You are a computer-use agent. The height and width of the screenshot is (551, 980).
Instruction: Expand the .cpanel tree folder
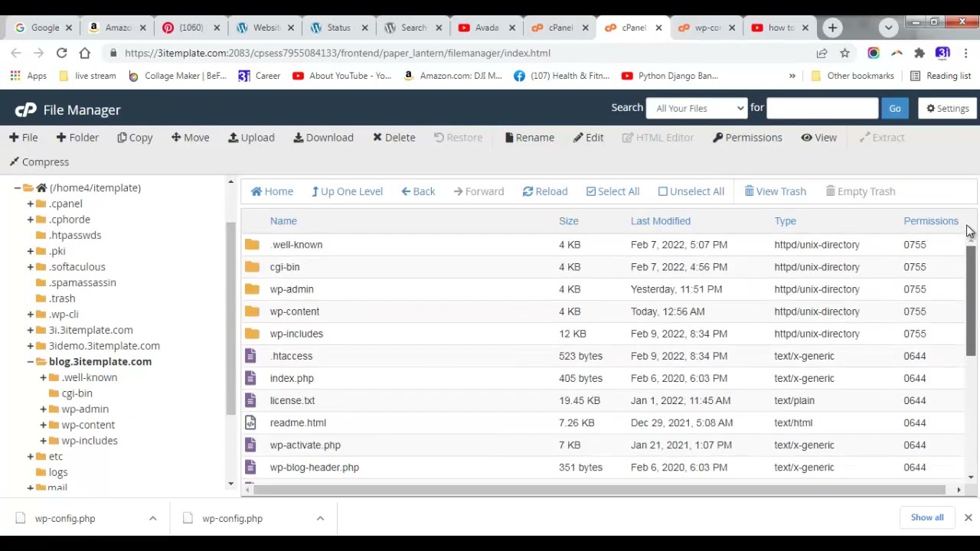pos(30,204)
